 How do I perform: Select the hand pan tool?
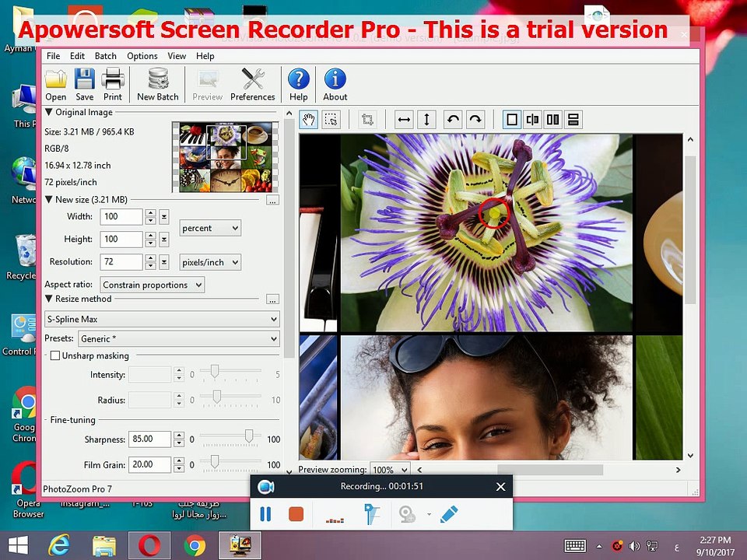(309, 119)
